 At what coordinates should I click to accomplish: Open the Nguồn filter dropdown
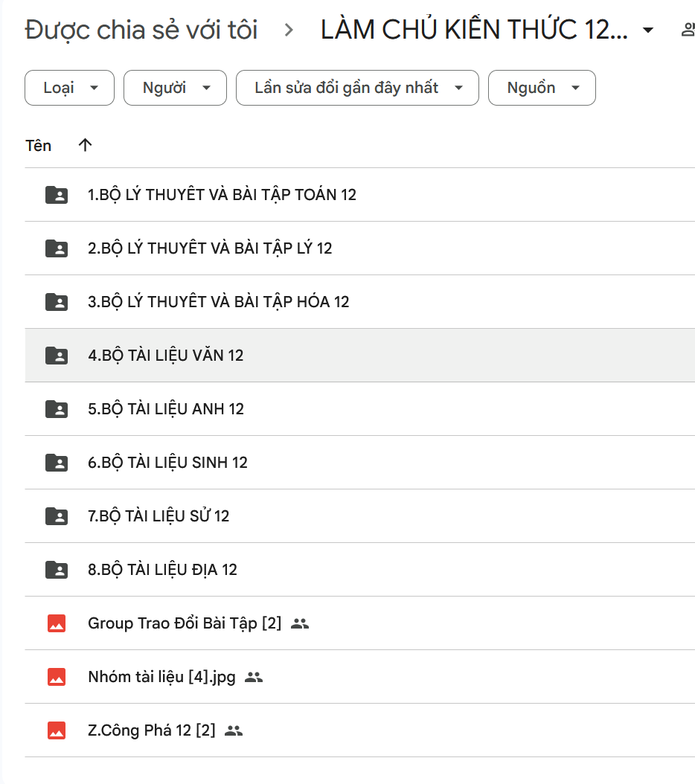(542, 88)
